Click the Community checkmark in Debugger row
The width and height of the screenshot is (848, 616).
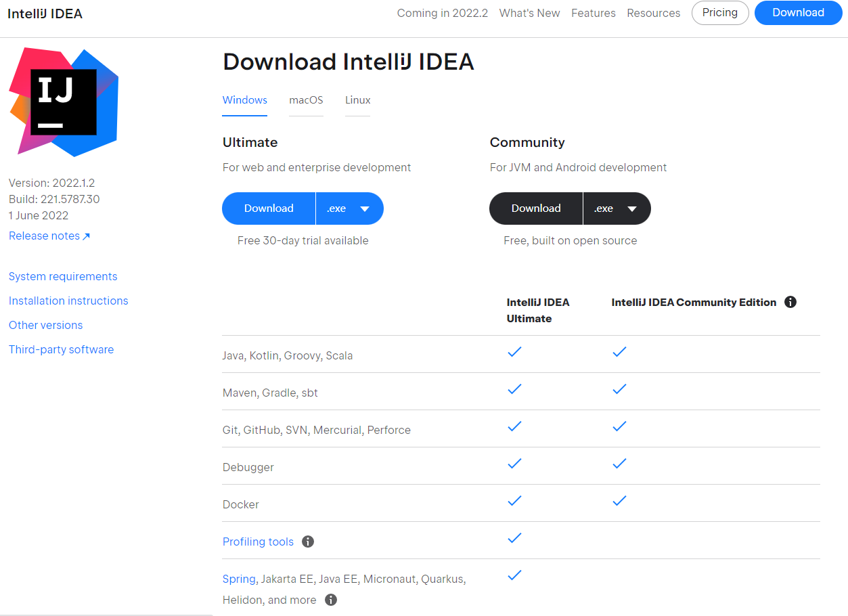(x=619, y=464)
